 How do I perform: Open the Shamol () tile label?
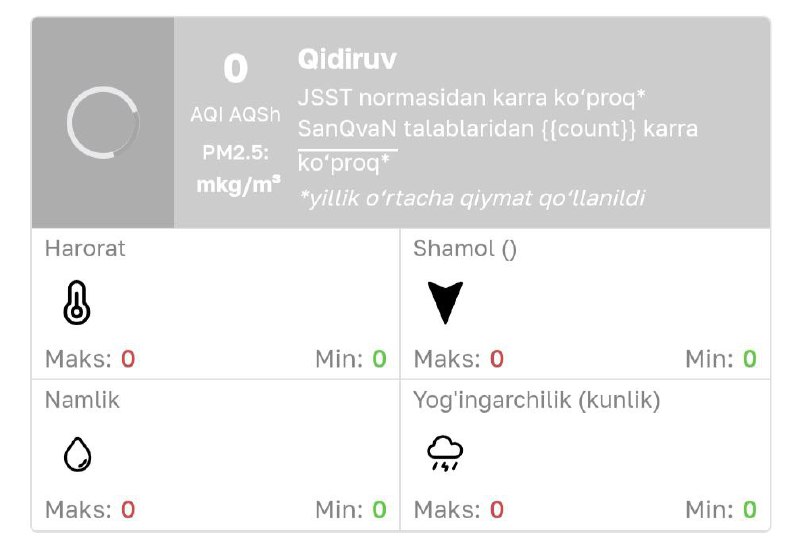[x=465, y=249]
